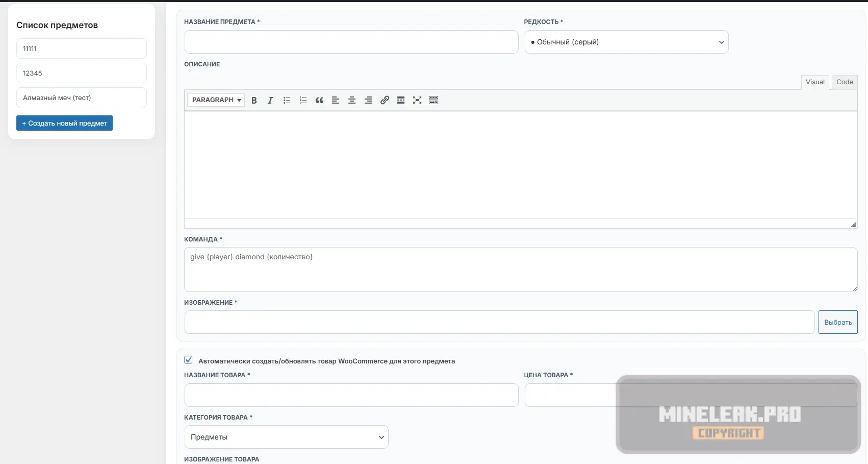Insert a numbered list
The width and height of the screenshot is (868, 464).
303,100
